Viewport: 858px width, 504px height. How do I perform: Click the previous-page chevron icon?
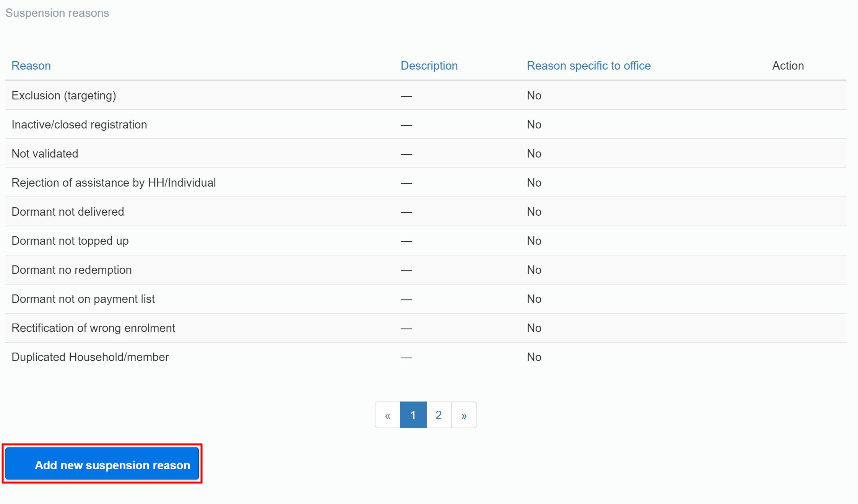387,415
